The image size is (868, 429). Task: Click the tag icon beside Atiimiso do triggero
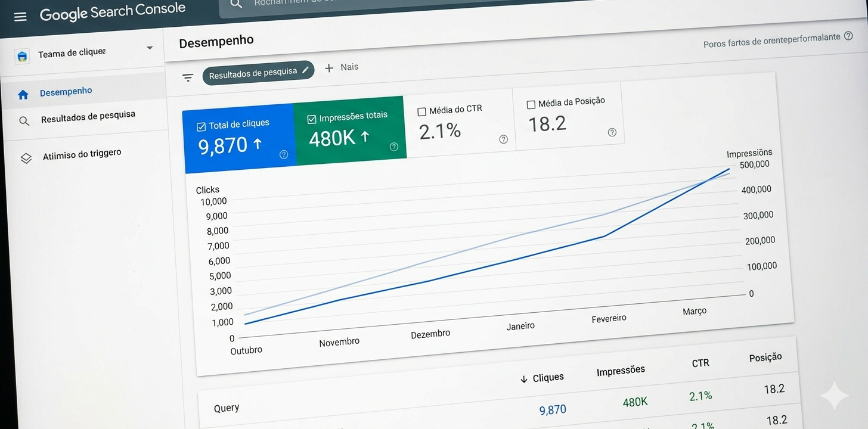click(x=26, y=158)
